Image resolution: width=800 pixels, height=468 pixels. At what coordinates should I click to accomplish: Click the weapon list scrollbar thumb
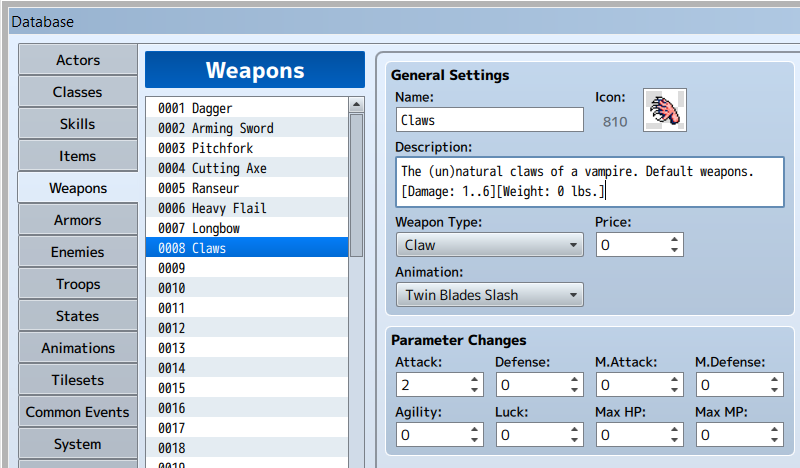[356, 185]
